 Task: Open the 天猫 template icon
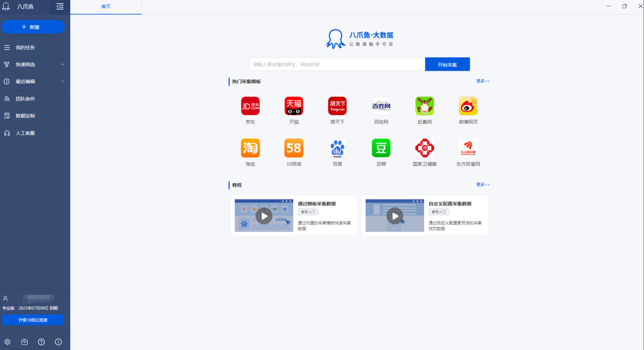(x=294, y=106)
